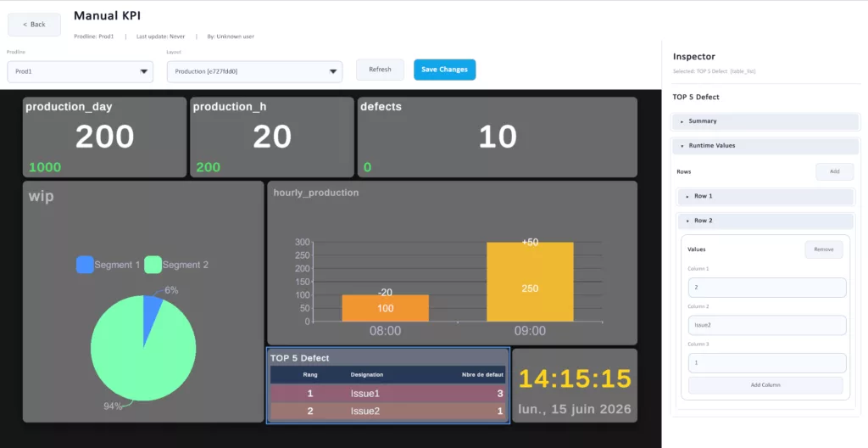Image resolution: width=868 pixels, height=448 pixels.
Task: Click the By: Unknown user text
Action: [x=231, y=36]
